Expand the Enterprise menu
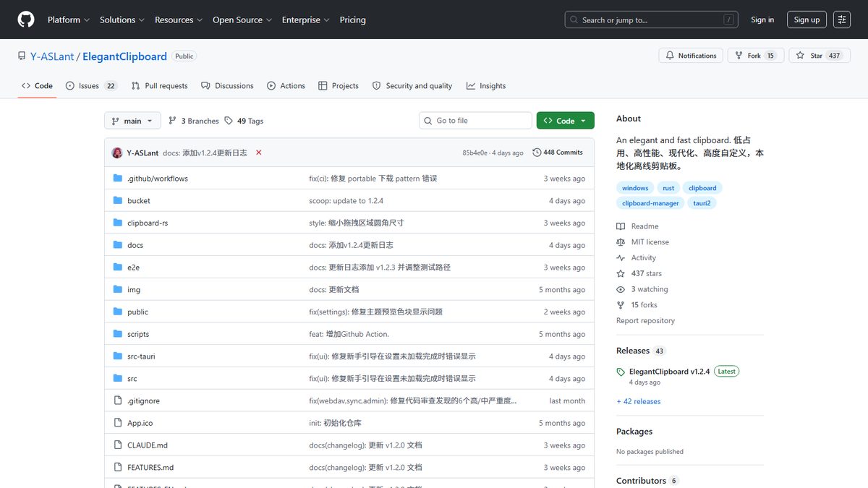The width and height of the screenshot is (868, 488). coord(306,20)
